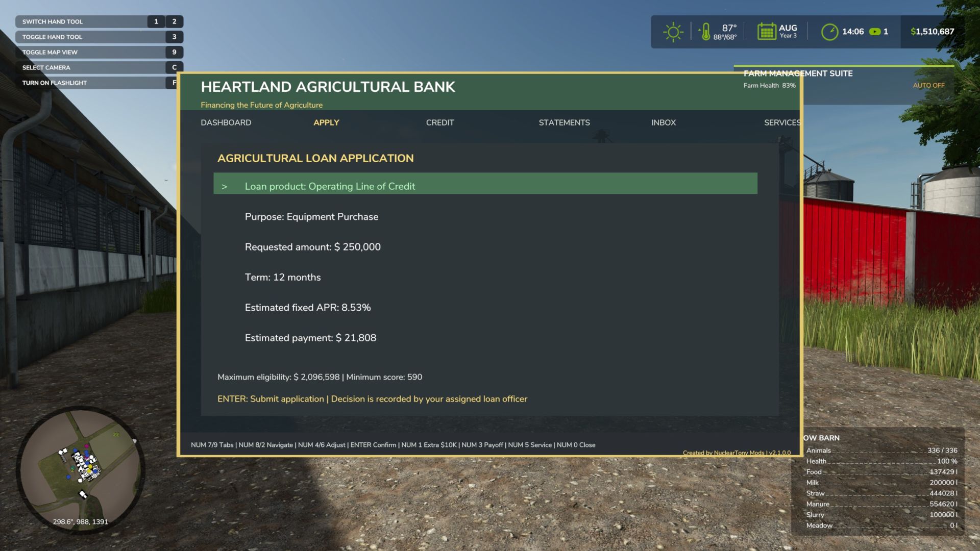
Task: Select the Requested amount $250,000 row
Action: click(x=312, y=247)
